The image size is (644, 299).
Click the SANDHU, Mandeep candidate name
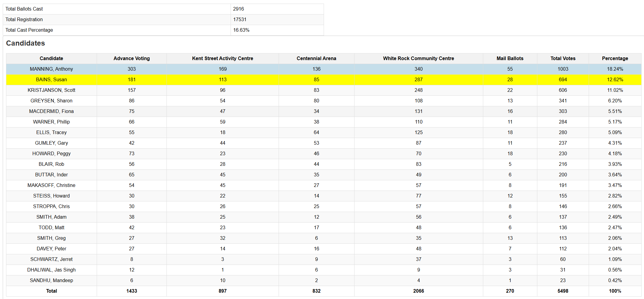pos(51,280)
